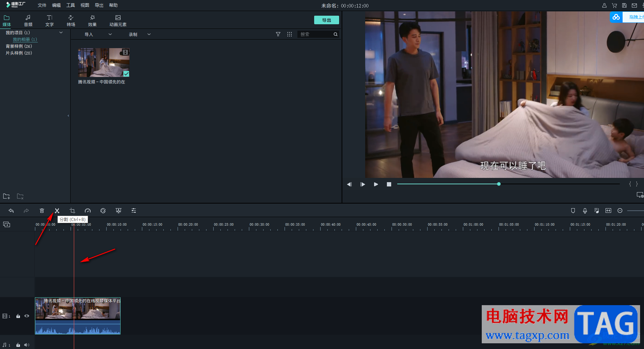Step forward to next frame

click(x=363, y=184)
